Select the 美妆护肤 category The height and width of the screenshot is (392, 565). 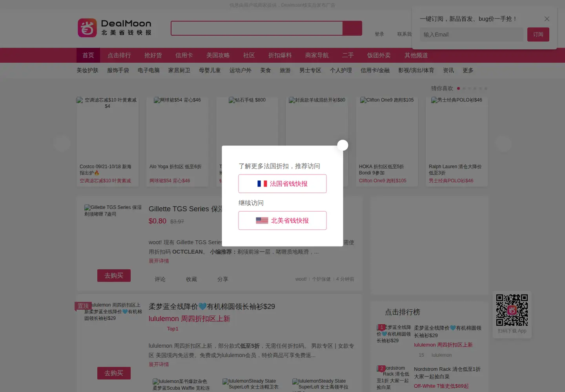point(87,70)
